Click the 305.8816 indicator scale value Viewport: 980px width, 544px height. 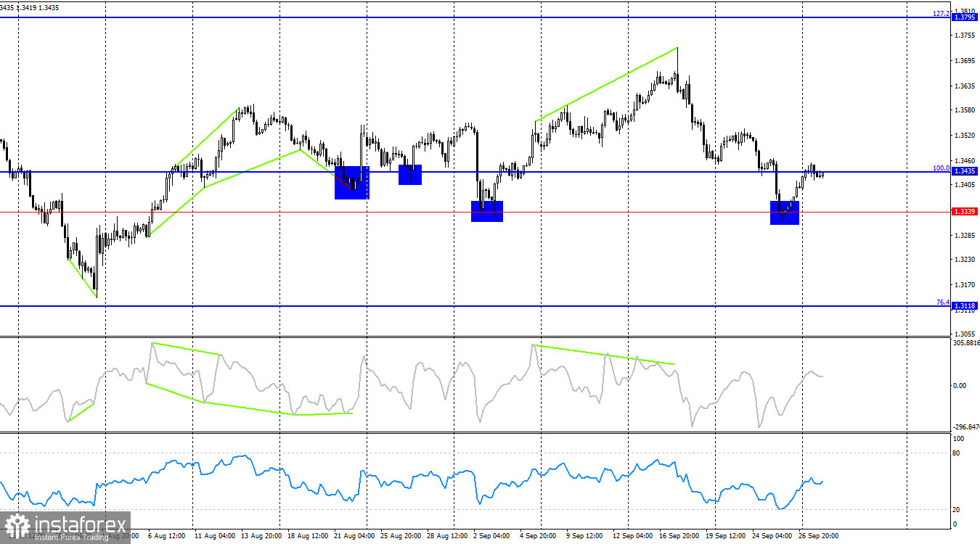click(x=965, y=343)
